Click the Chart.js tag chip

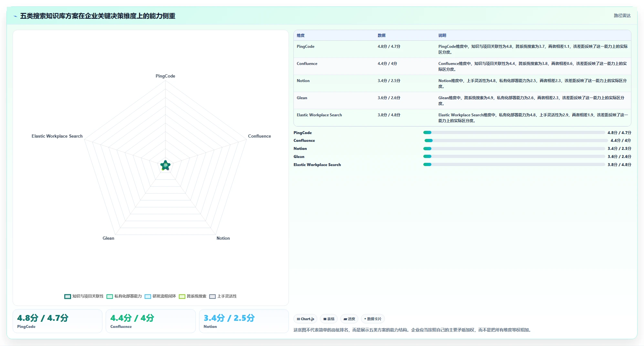[x=305, y=319]
